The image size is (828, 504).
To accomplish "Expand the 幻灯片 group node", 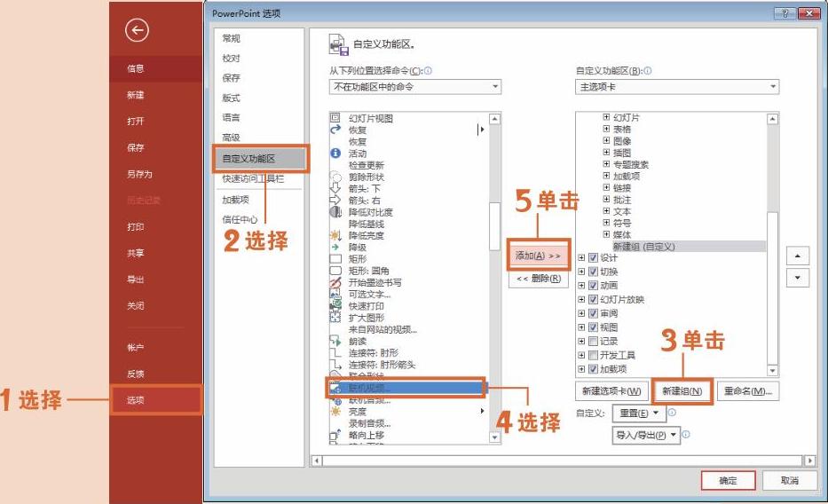I will pos(606,117).
